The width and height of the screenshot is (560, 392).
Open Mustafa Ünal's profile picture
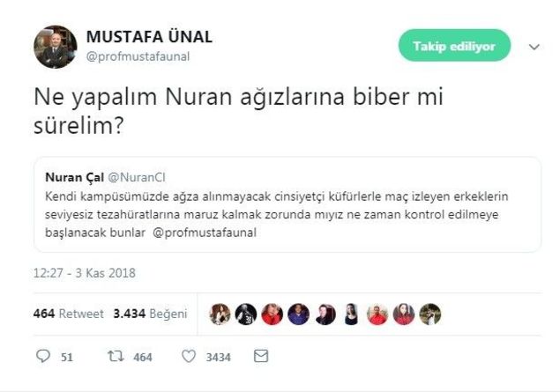click(56, 48)
